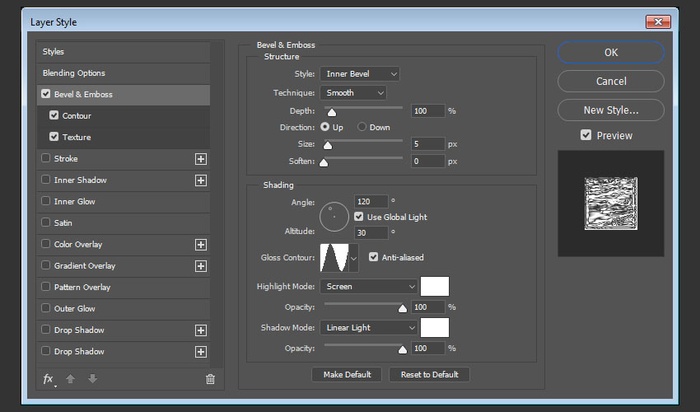Image resolution: width=700 pixels, height=412 pixels.
Task: Open the Texture settings section
Action: pos(76,137)
